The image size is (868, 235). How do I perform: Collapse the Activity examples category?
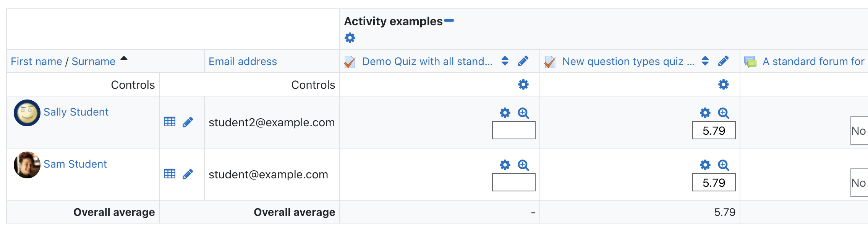coord(449,21)
